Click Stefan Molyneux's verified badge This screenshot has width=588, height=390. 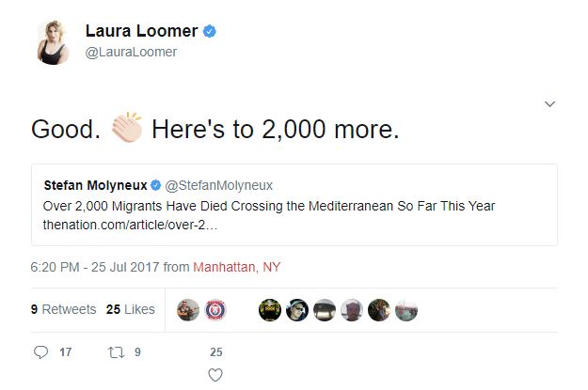(x=156, y=184)
